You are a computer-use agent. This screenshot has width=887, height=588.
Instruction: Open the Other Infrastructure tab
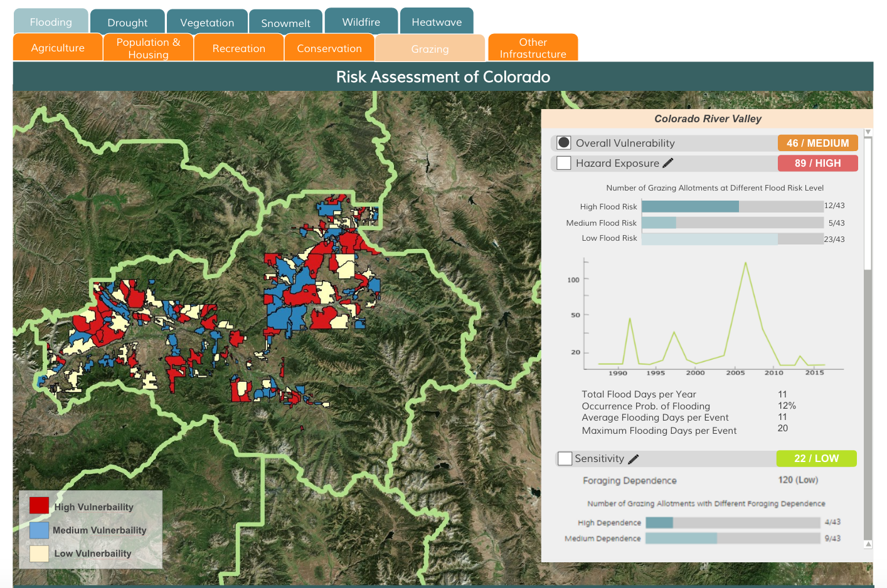[x=533, y=48]
